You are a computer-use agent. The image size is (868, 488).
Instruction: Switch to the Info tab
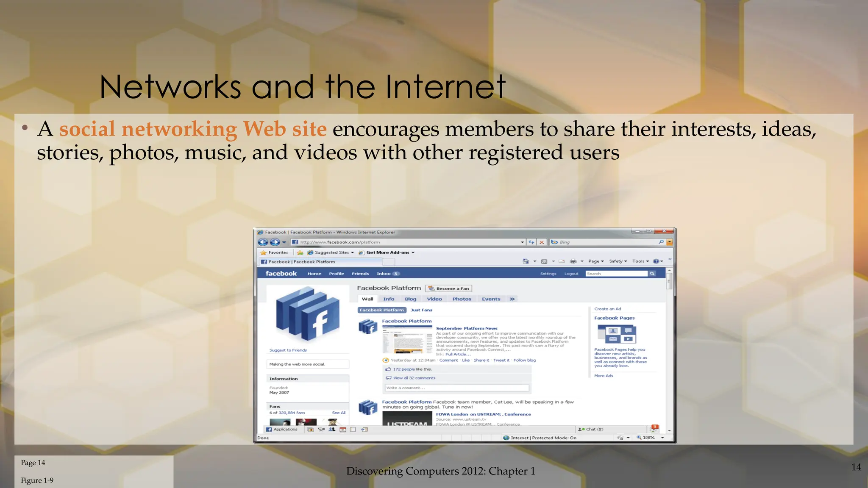coord(389,299)
